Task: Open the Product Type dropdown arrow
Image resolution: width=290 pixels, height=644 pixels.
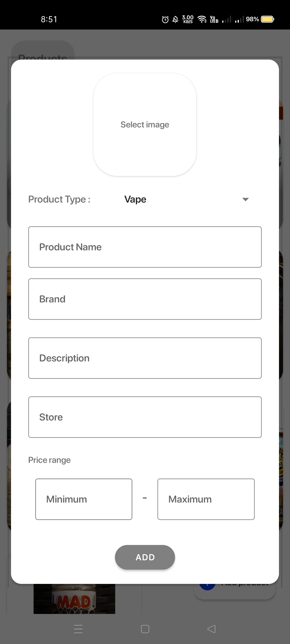Action: pos(245,199)
